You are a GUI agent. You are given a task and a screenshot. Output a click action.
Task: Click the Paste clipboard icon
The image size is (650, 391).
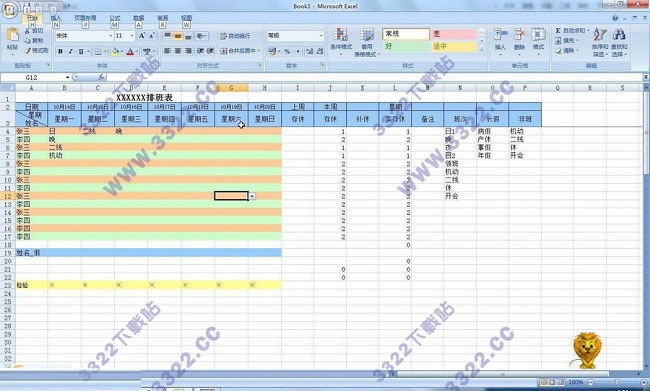click(x=12, y=34)
